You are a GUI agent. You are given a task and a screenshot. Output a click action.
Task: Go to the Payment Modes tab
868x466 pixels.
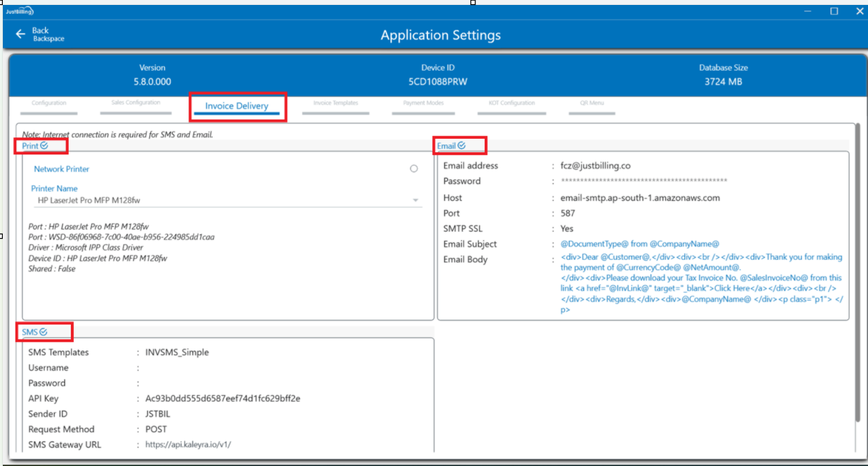pos(424,103)
